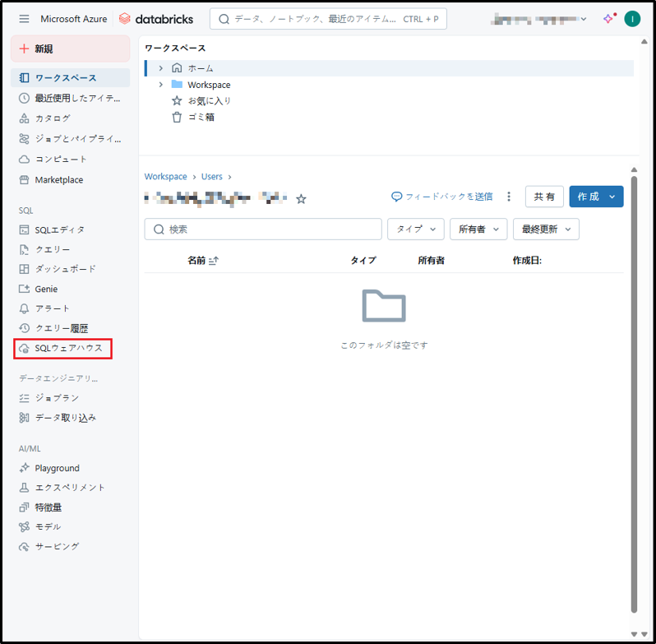The width and height of the screenshot is (656, 644).
Task: Click the 新規 button
Action: pos(71,49)
